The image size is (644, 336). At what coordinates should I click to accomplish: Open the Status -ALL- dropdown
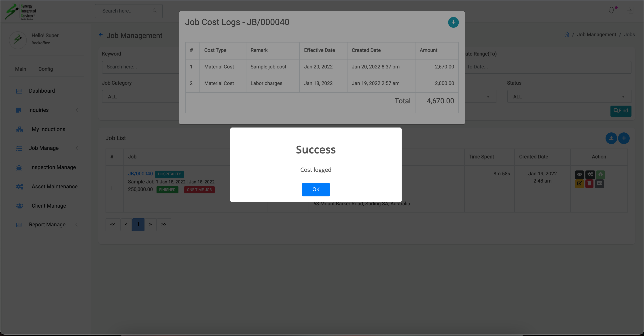click(569, 97)
